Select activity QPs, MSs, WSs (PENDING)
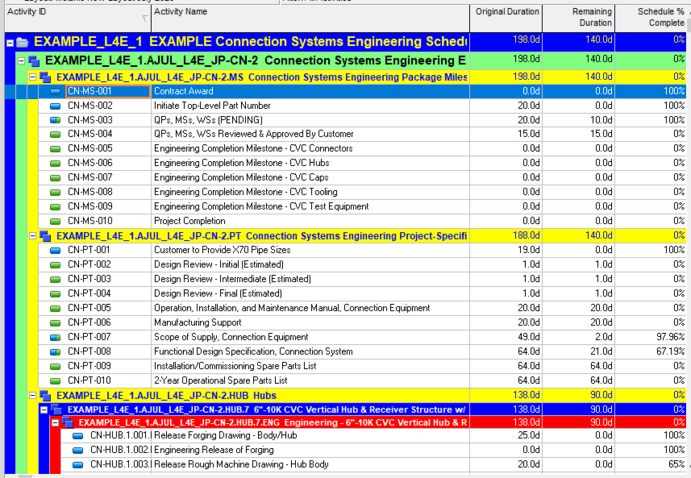 (208, 120)
